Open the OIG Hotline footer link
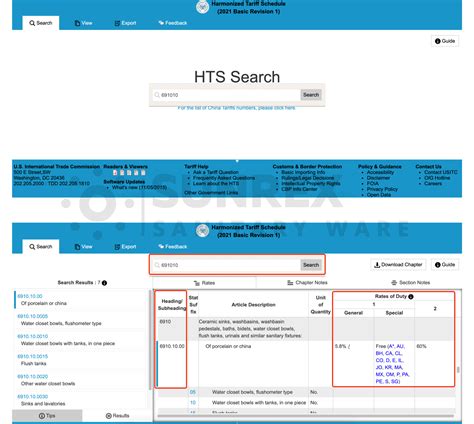The image size is (474, 424). pyautogui.click(x=437, y=178)
